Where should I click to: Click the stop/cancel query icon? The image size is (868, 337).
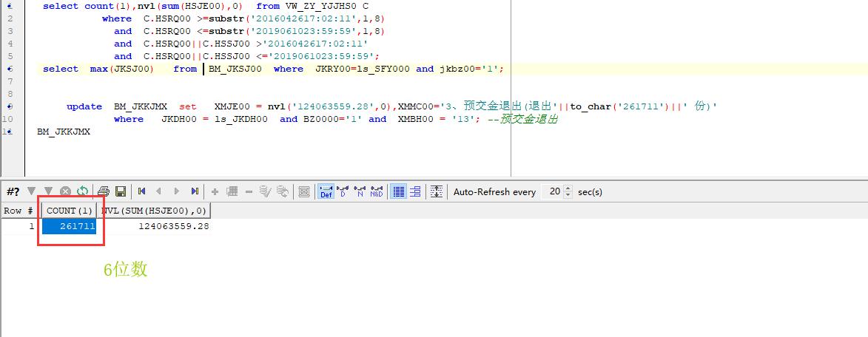coord(65,191)
